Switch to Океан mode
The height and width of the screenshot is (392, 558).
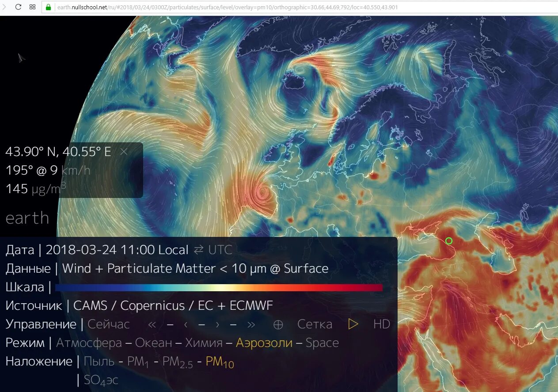[155, 343]
